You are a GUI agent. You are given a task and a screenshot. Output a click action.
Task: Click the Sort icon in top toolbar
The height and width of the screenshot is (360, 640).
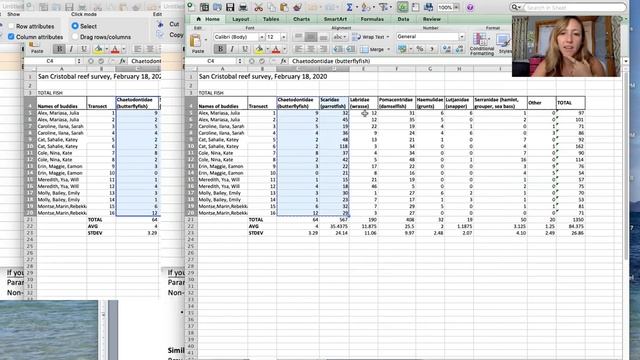pos(365,7)
